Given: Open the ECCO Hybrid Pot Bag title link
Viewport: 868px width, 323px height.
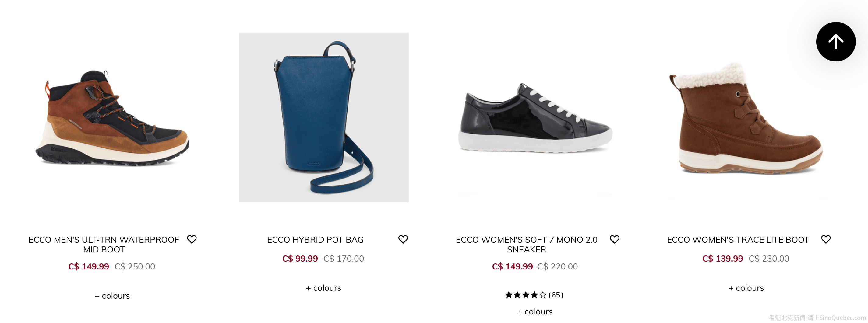Looking at the screenshot, I should 315,240.
